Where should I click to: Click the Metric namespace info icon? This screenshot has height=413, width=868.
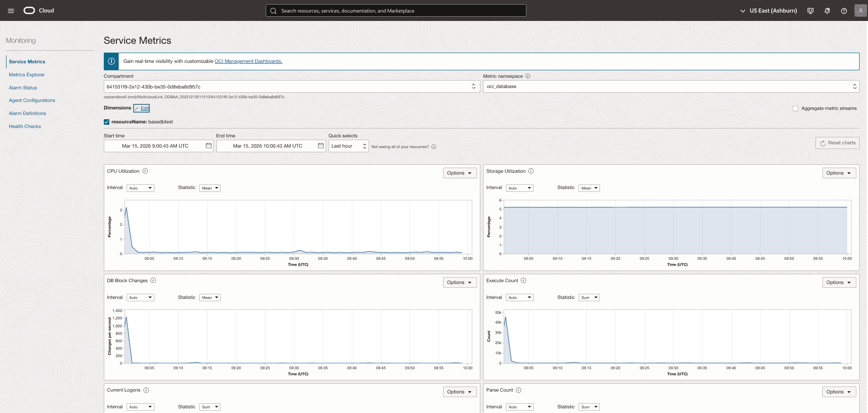(x=528, y=76)
